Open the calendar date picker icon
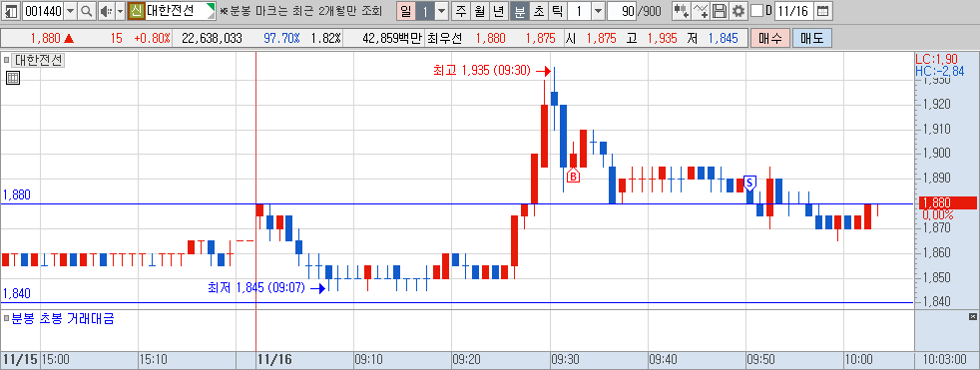 click(x=823, y=11)
